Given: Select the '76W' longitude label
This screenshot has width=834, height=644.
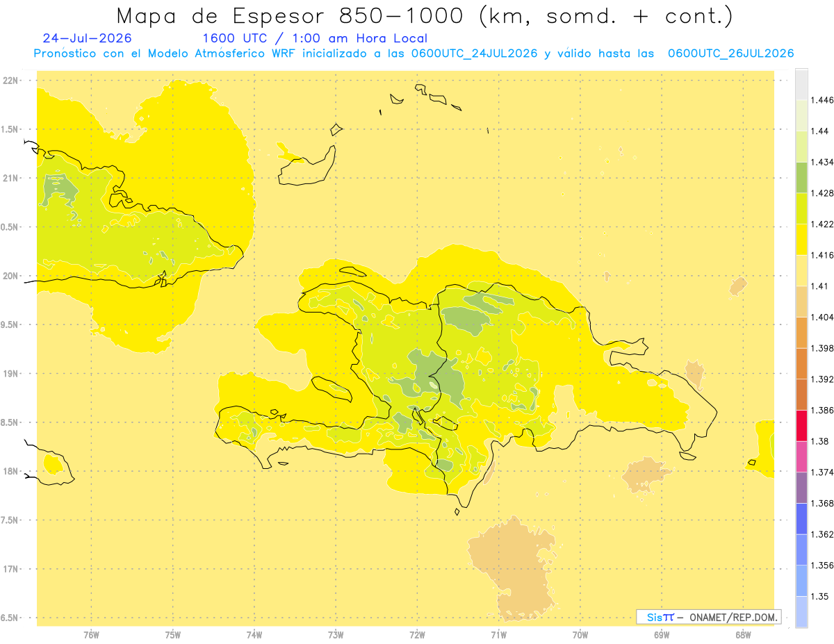Looking at the screenshot, I should pos(91,635).
